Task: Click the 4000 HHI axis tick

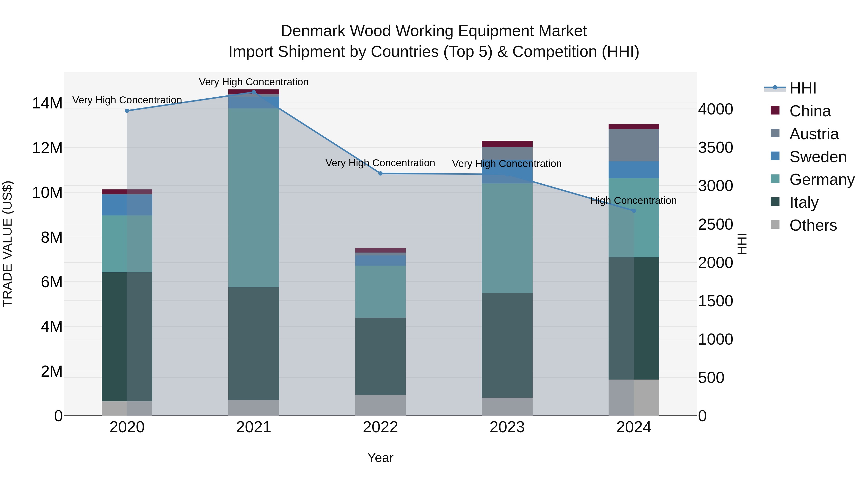Action: 715,109
